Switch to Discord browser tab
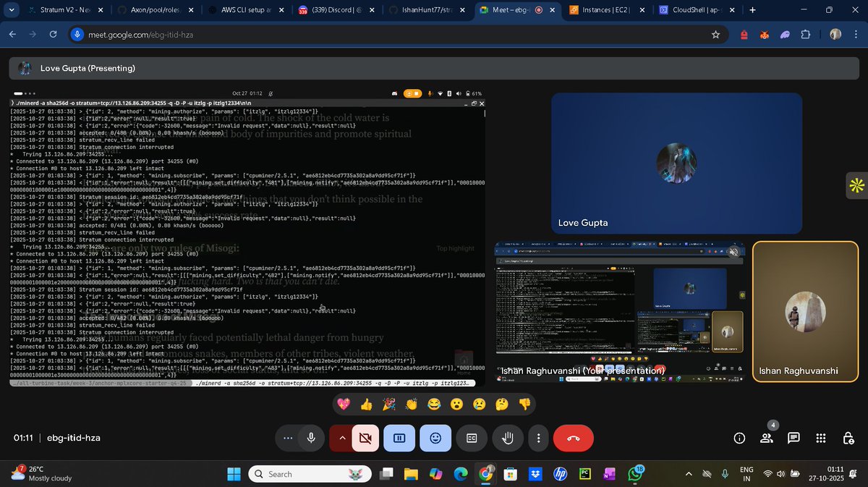Viewport: 868px width, 487px height. point(336,10)
